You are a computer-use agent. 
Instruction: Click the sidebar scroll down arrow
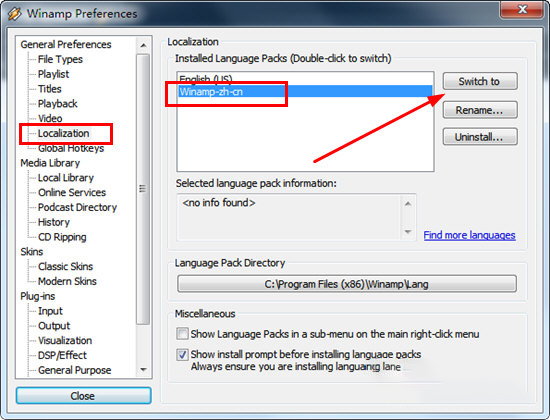pyautogui.click(x=143, y=369)
